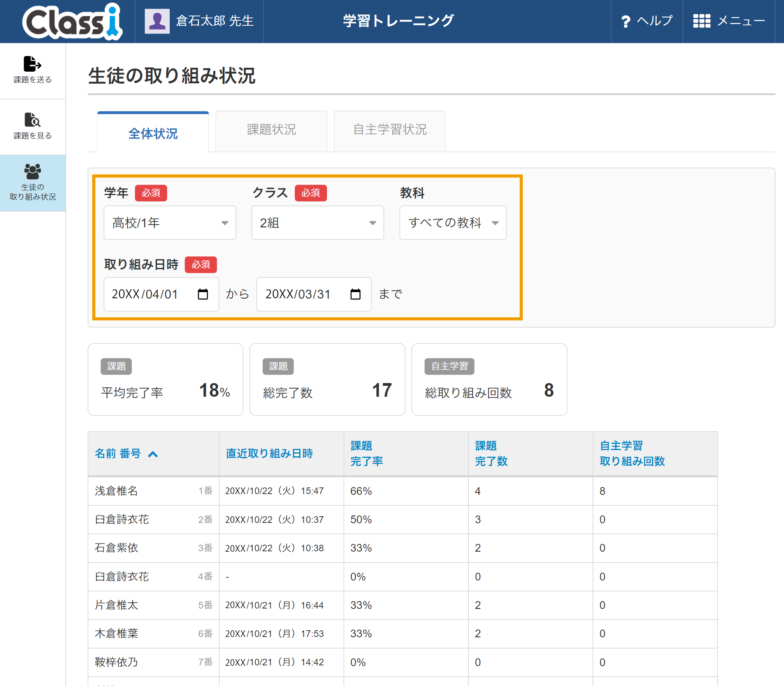Open the ヘルプ question mark icon
This screenshot has width=784, height=686.
[625, 21]
